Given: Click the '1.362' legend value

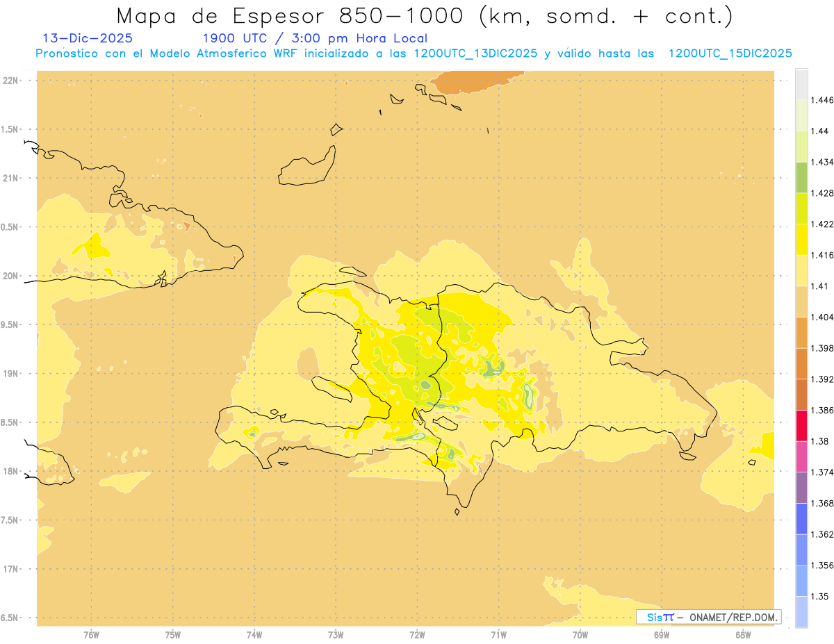Looking at the screenshot, I should tap(822, 534).
